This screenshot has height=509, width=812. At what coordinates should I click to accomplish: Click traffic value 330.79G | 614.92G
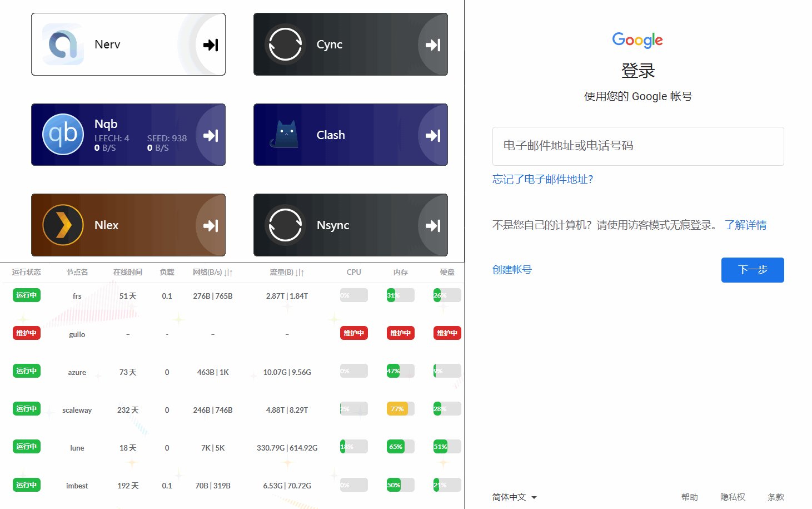coord(287,448)
